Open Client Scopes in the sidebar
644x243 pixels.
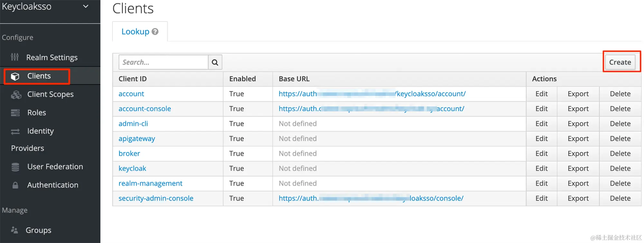coord(50,94)
